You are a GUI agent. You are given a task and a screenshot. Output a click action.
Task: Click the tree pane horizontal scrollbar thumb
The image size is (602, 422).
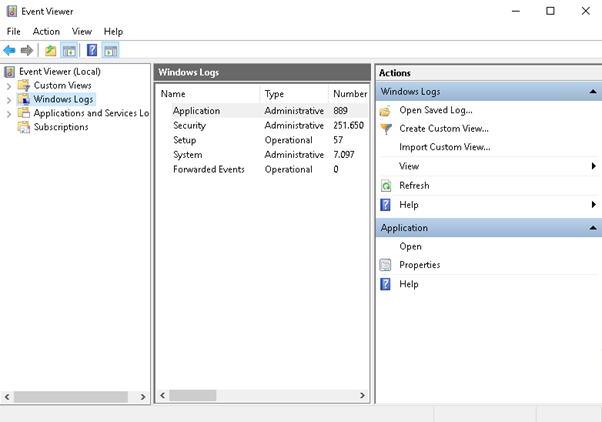tap(71, 397)
